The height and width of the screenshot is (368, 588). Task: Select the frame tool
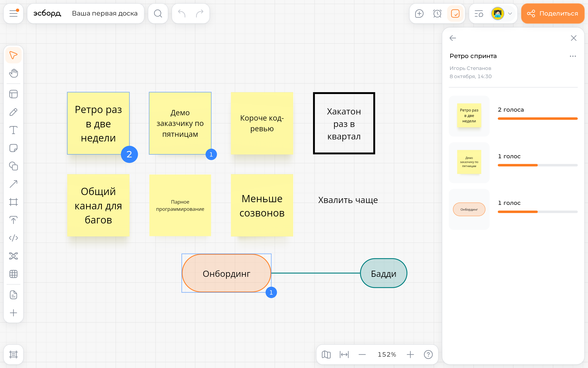(14, 202)
